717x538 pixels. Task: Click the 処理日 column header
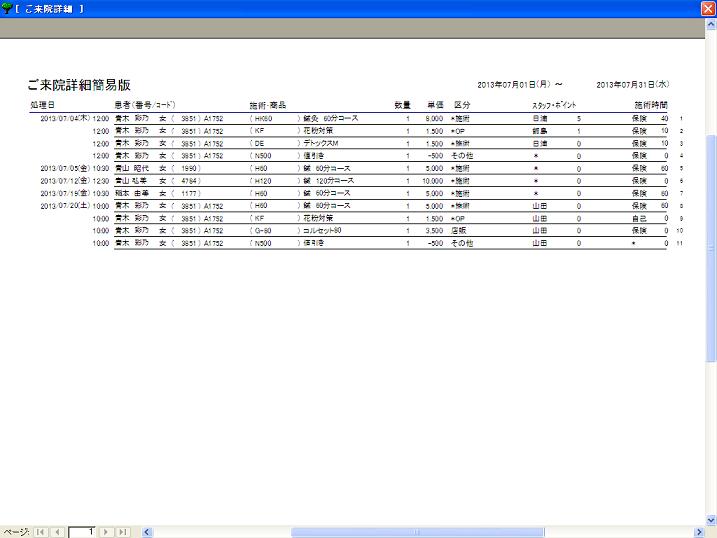(43, 105)
